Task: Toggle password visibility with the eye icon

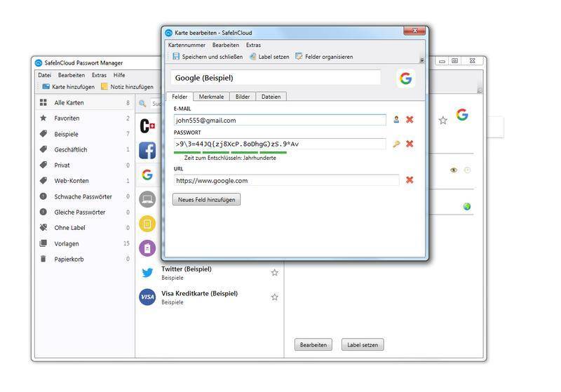Action: coord(454,170)
